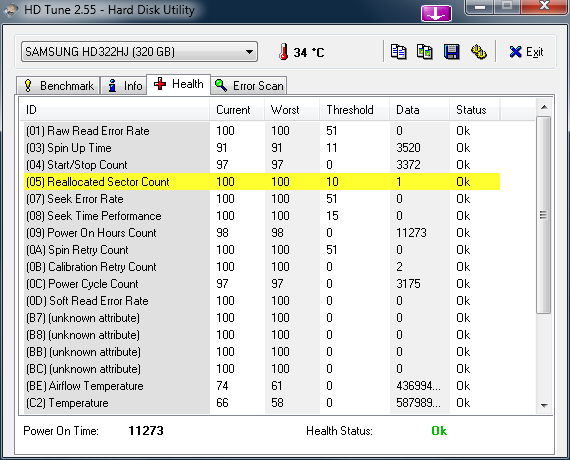
Task: Click Power Cycle Count data value 3175
Action: point(408,284)
